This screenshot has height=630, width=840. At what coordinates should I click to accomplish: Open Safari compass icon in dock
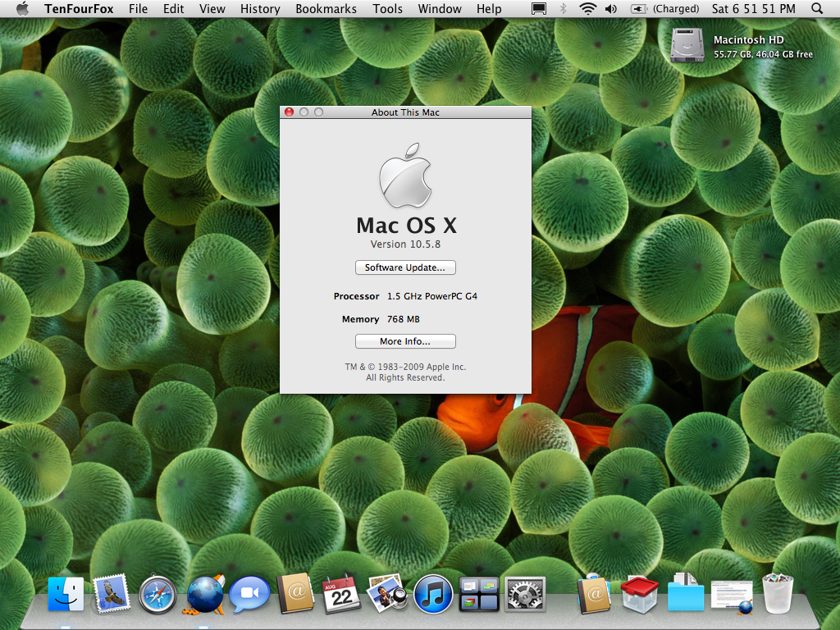[x=157, y=594]
